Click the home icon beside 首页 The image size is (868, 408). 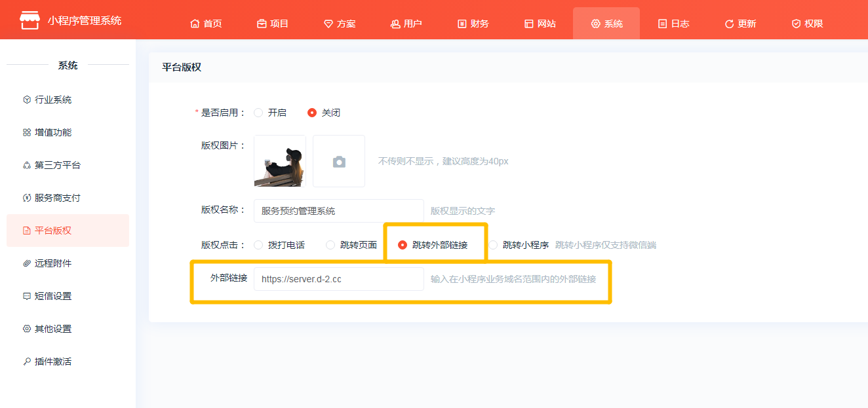pos(195,24)
